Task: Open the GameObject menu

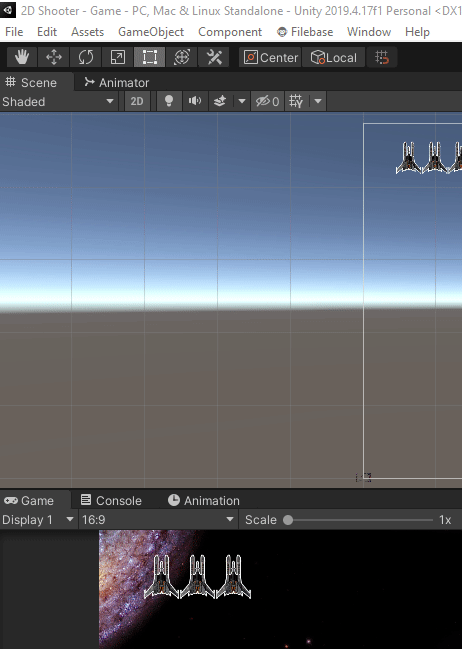Action: (151, 32)
